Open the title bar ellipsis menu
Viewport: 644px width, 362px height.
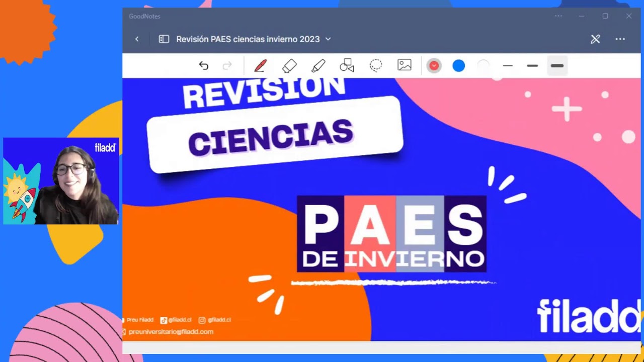point(558,16)
